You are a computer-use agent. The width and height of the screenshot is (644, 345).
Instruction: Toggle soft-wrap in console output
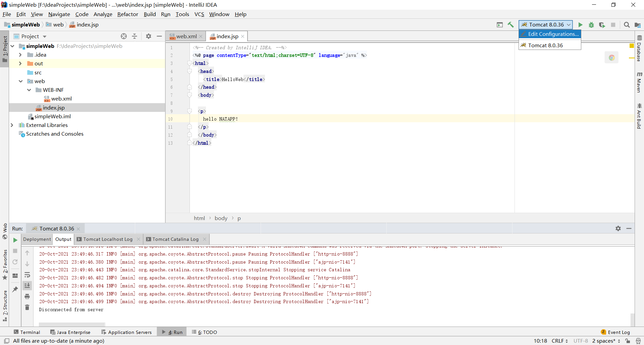pyautogui.click(x=27, y=275)
